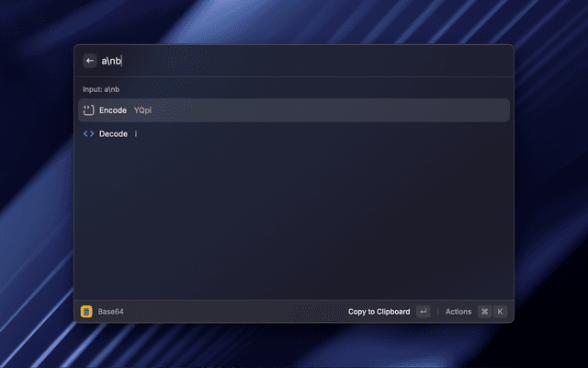
Task: Click the Encode row's bracket icon
Action: click(x=88, y=110)
